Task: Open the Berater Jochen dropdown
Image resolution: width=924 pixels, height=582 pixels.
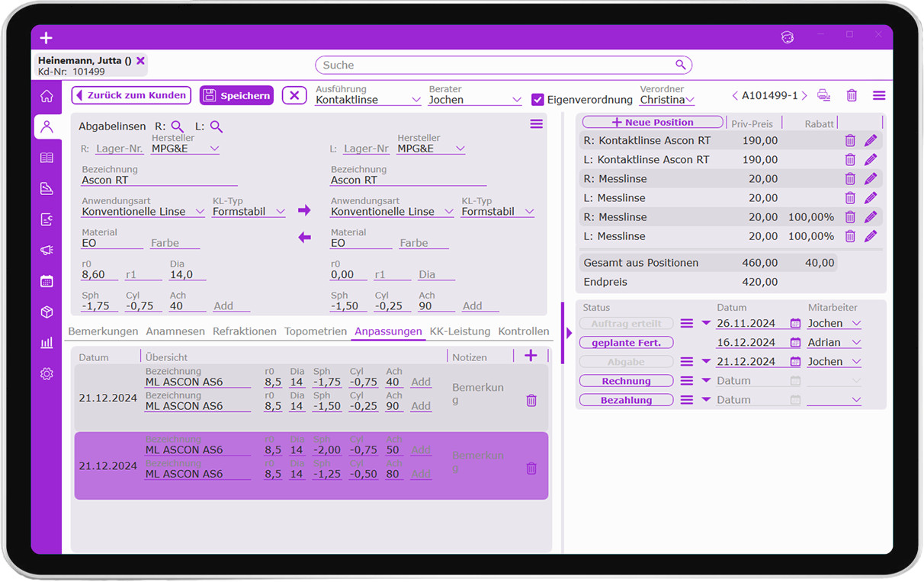Action: 516,100
